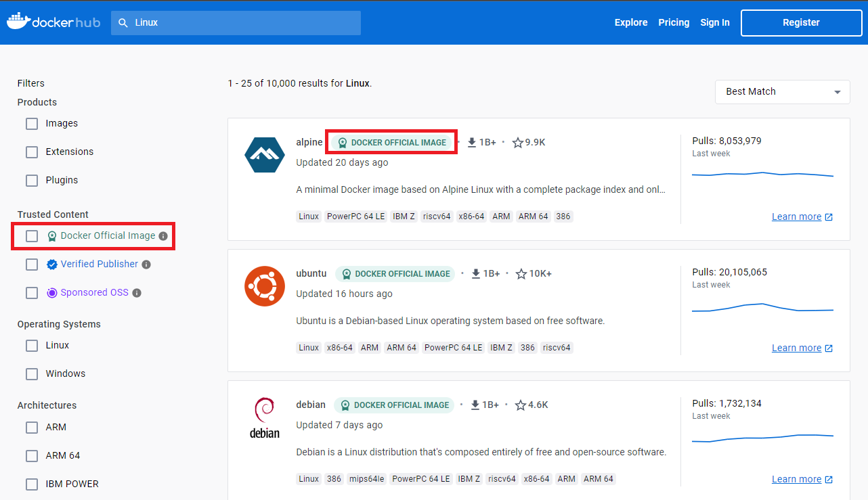The image size is (868, 500).
Task: Click alpine's DOCKER OFFICIAL IMAGE badge
Action: 391,143
